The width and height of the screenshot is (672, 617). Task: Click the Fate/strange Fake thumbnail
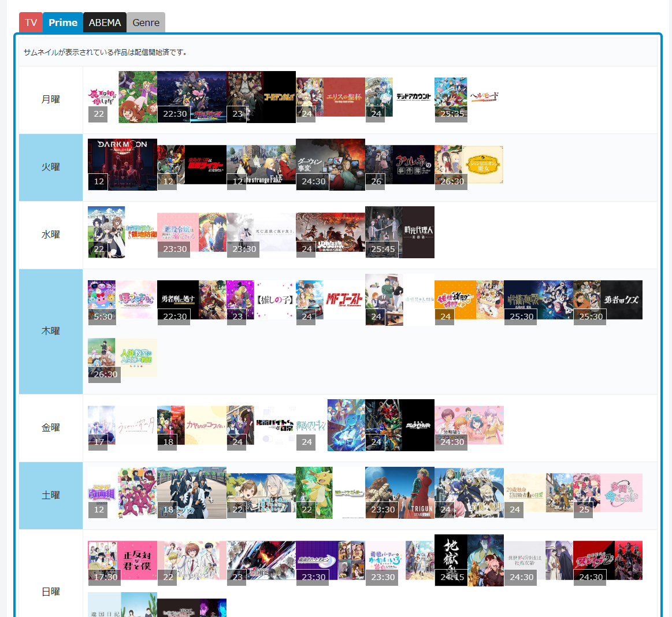[x=261, y=165]
